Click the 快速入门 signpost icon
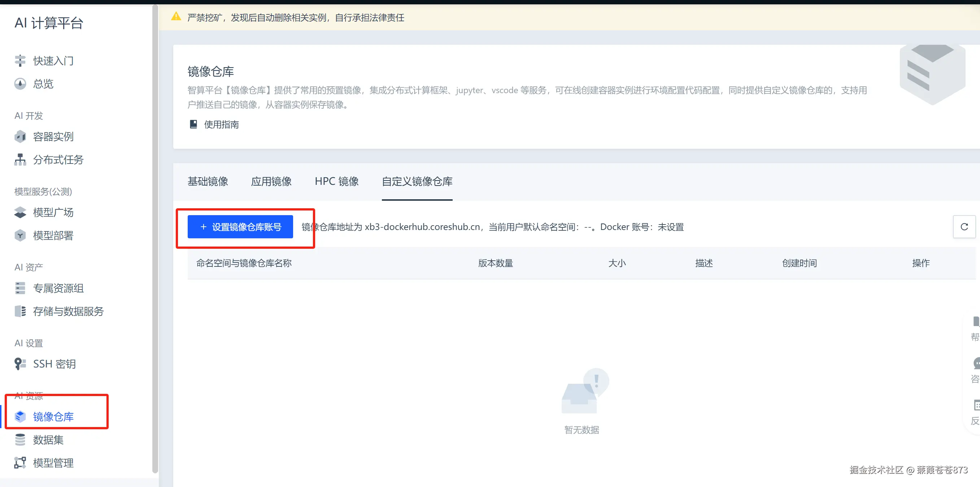 click(20, 61)
